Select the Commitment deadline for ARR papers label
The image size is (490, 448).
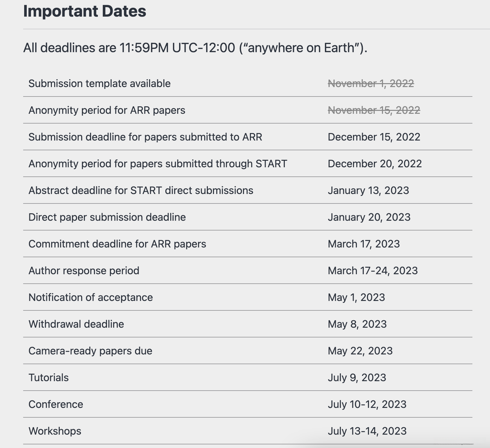(117, 244)
